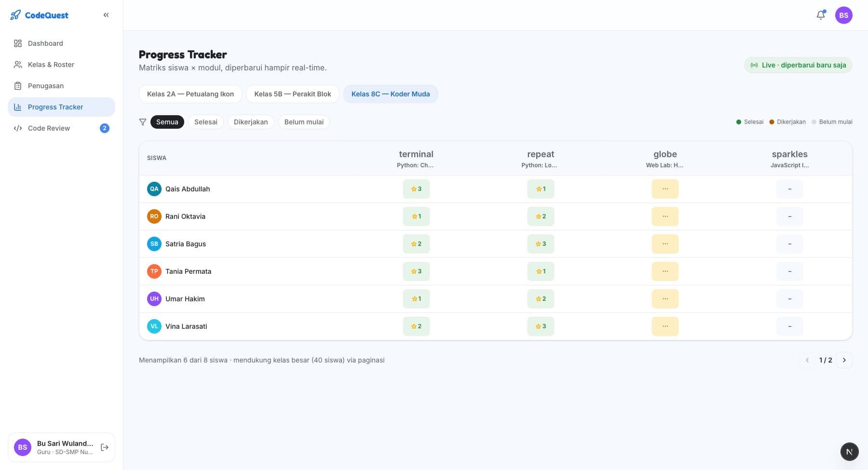Click the globe module column header

(x=665, y=159)
